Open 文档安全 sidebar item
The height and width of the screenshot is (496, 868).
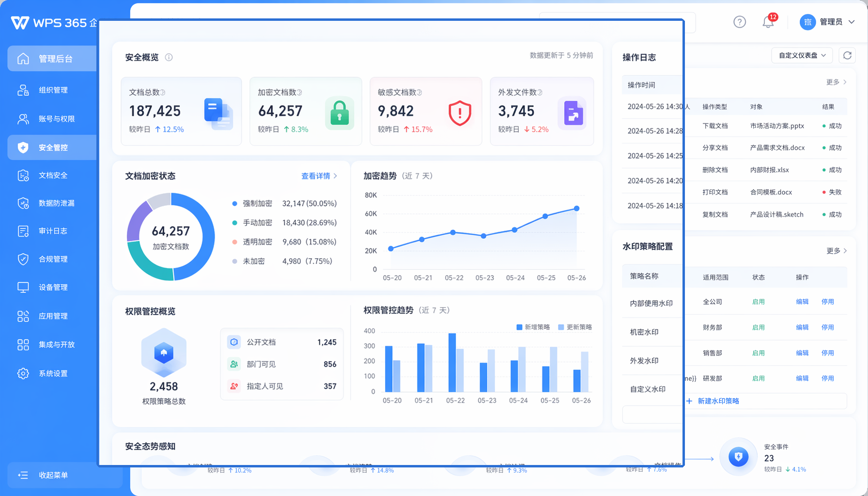coord(52,175)
